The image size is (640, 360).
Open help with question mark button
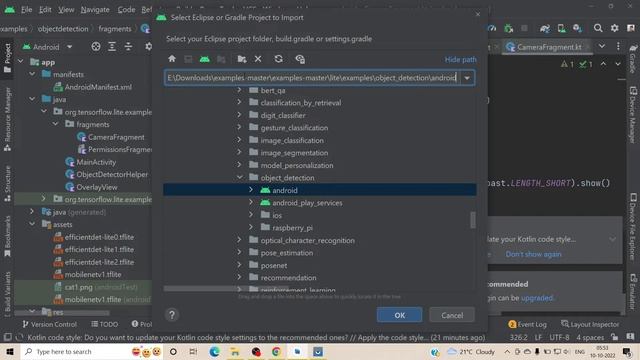(x=172, y=315)
